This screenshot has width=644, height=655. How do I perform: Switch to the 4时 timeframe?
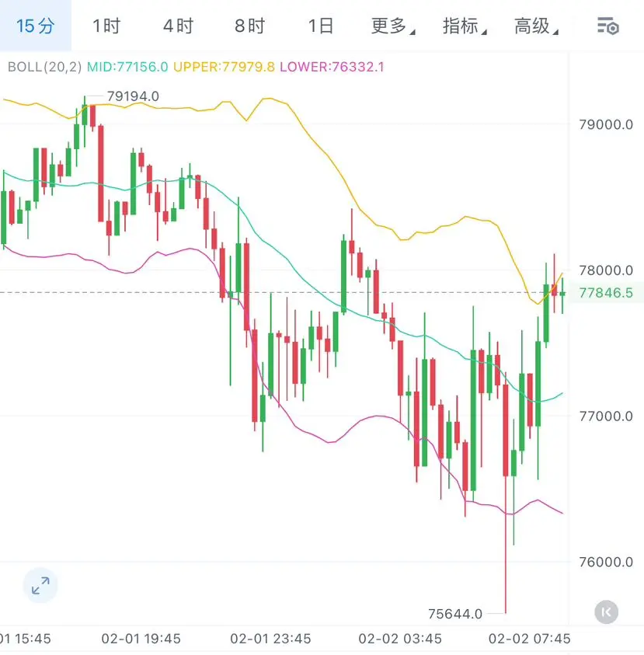click(179, 26)
